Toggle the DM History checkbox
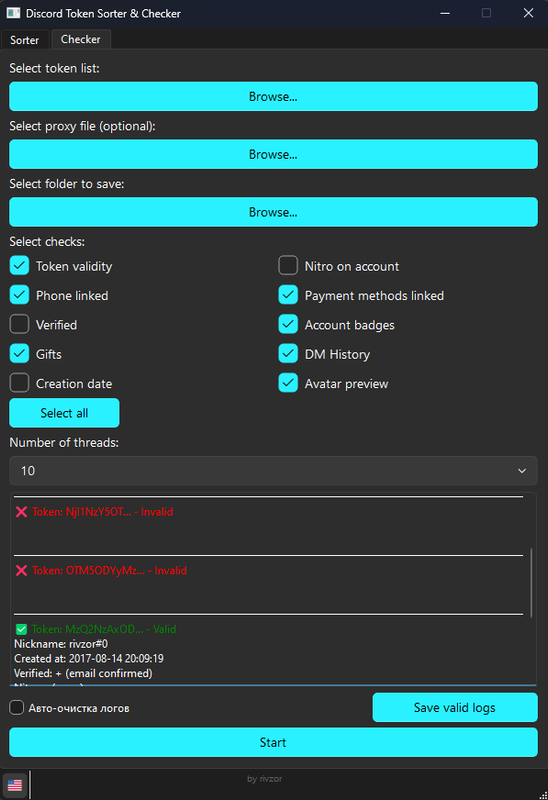Screen dimensions: 548x800 (288, 354)
